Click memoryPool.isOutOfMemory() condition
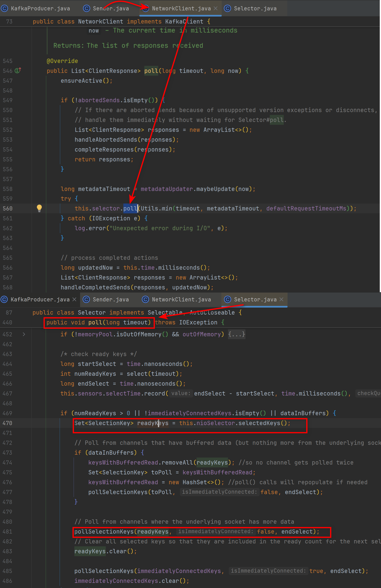Image resolution: width=381 pixels, height=588 pixels. click(123, 334)
